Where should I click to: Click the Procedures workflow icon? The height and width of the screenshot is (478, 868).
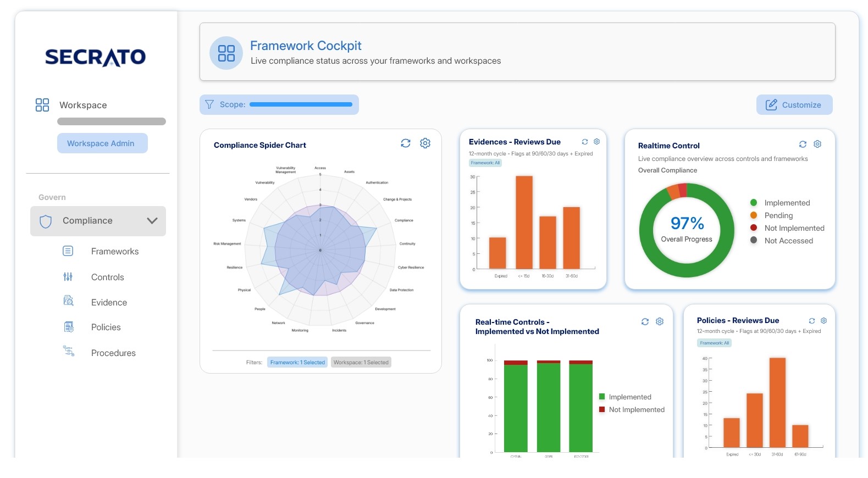pyautogui.click(x=69, y=351)
